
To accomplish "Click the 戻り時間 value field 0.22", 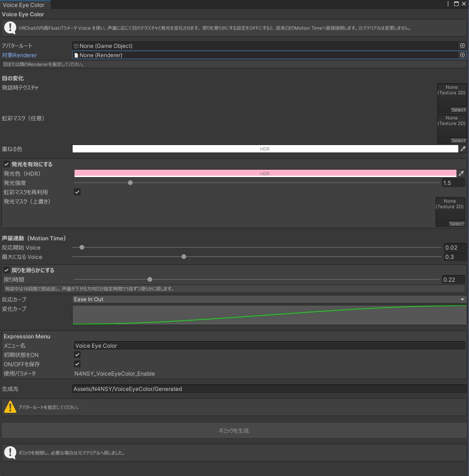I will [453, 279].
